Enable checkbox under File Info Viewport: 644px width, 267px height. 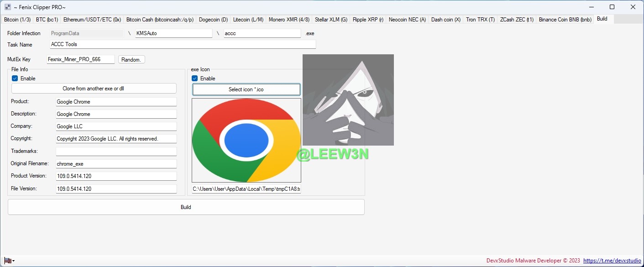(x=15, y=79)
